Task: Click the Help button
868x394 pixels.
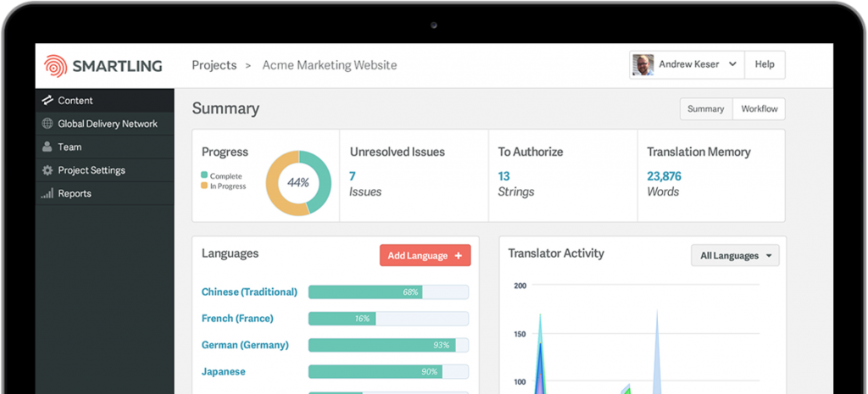Action: 765,65
